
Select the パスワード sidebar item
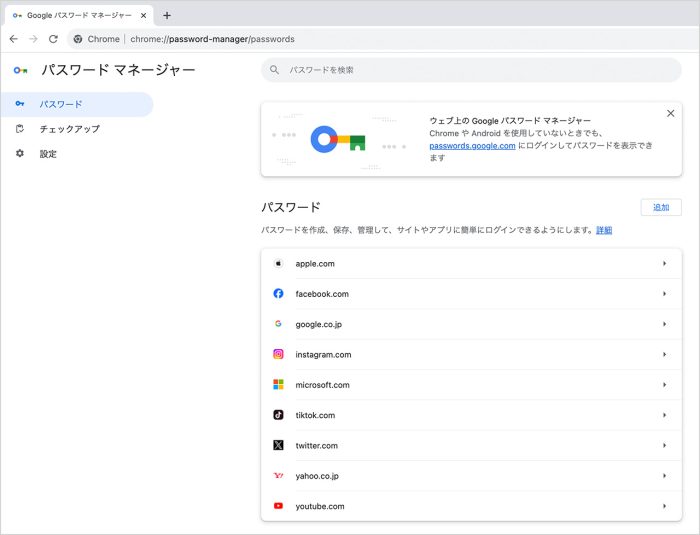click(61, 104)
